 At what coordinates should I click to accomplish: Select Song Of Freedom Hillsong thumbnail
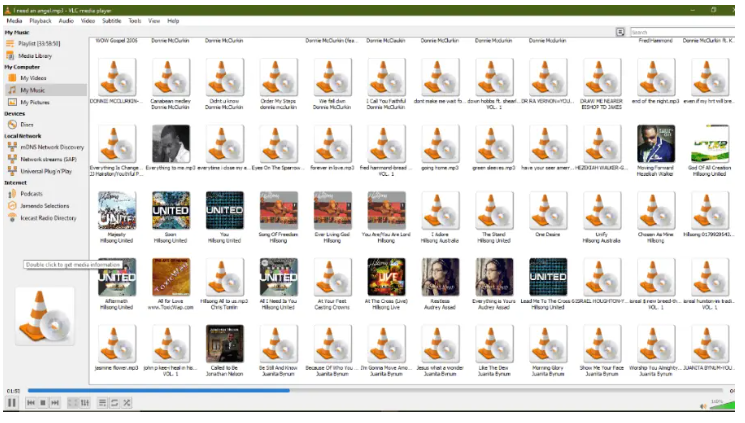(x=278, y=210)
